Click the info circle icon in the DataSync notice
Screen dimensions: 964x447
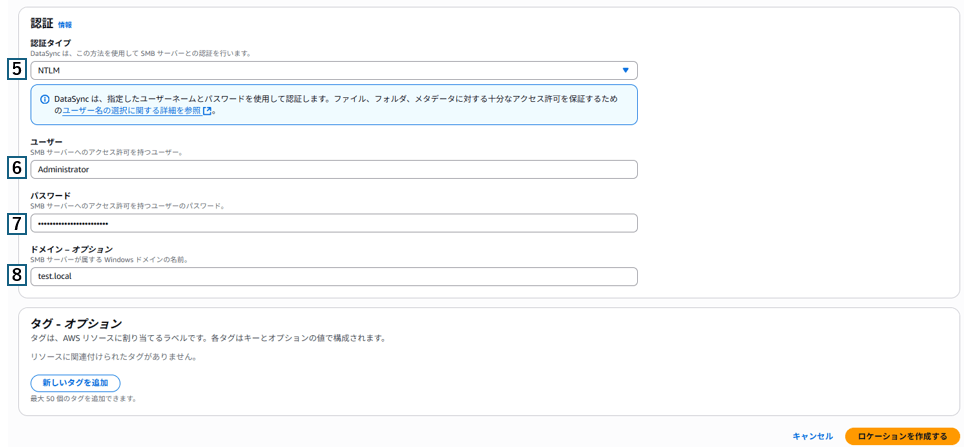click(45, 99)
